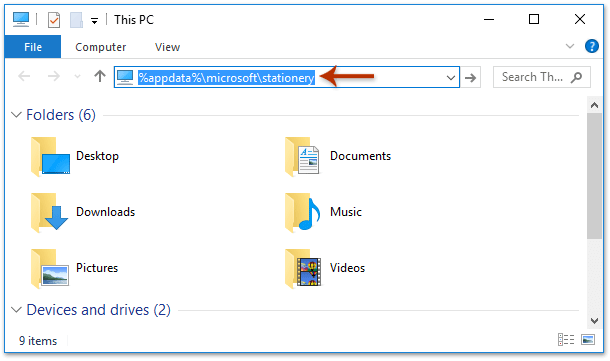Screen dimensions: 610x361
Task: Switch to Details view icon in status bar
Action: coord(566,340)
